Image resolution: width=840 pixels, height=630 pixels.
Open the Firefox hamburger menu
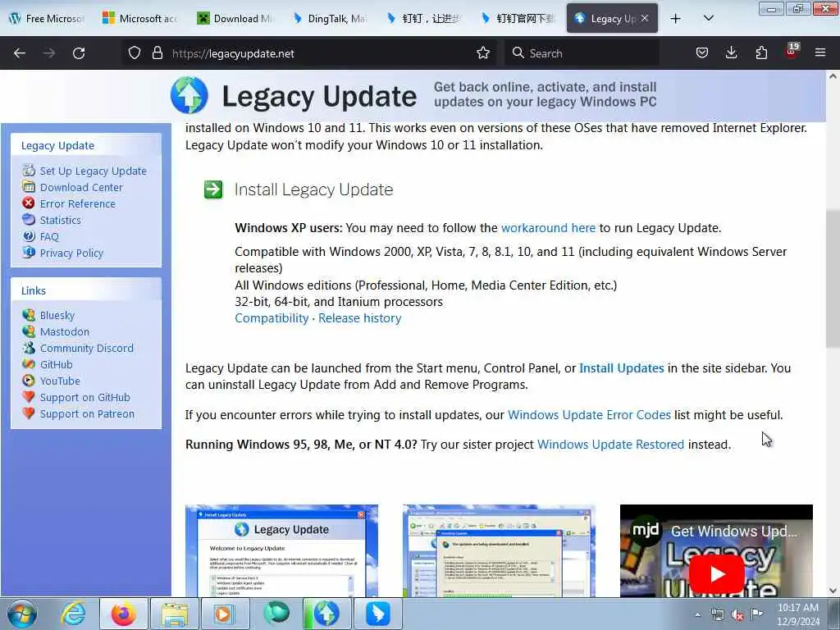[820, 53]
